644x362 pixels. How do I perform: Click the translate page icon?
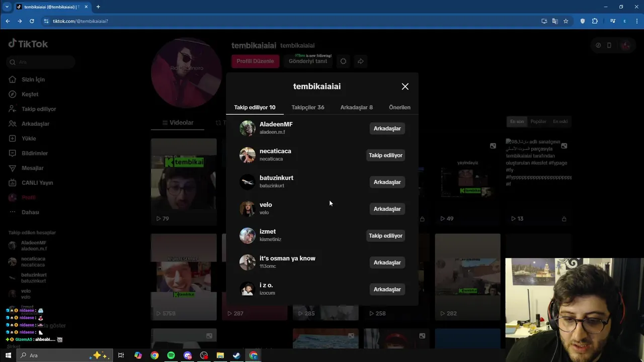pyautogui.click(x=555, y=21)
